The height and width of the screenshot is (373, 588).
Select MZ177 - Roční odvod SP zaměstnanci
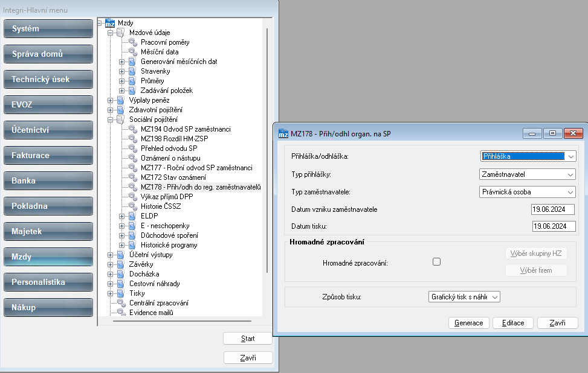(x=196, y=168)
